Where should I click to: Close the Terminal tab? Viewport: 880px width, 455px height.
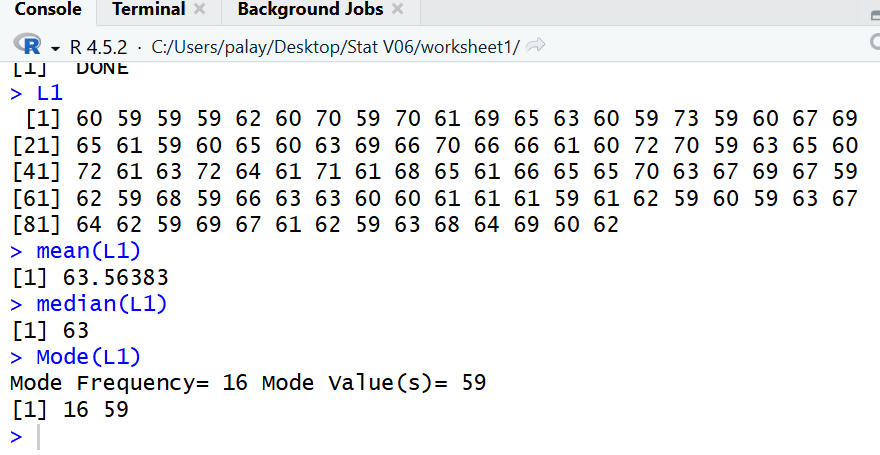[x=199, y=10]
